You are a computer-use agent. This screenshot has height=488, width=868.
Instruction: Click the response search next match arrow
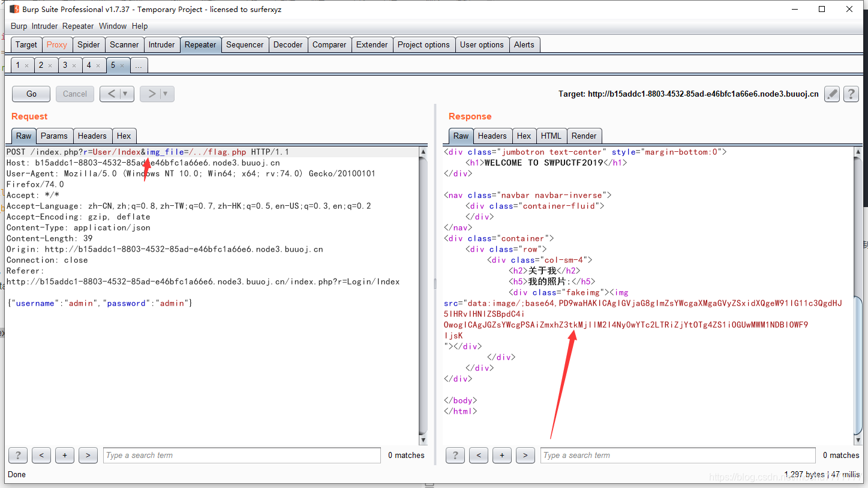[x=525, y=455]
